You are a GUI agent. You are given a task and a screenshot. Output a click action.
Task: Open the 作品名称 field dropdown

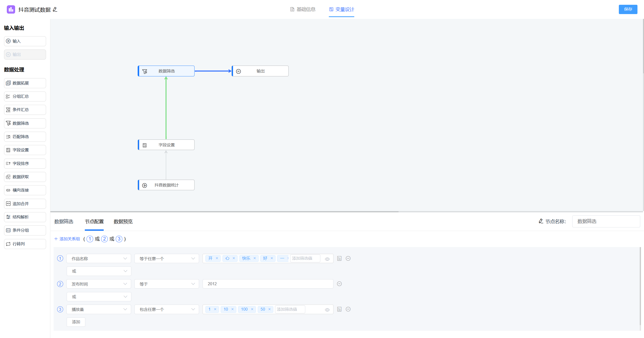pyautogui.click(x=99, y=259)
